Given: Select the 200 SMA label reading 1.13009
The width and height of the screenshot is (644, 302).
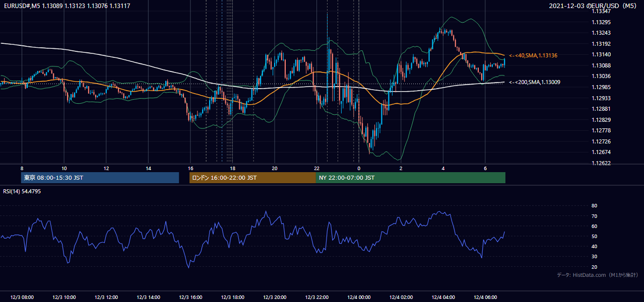Looking at the screenshot, I should 535,82.
